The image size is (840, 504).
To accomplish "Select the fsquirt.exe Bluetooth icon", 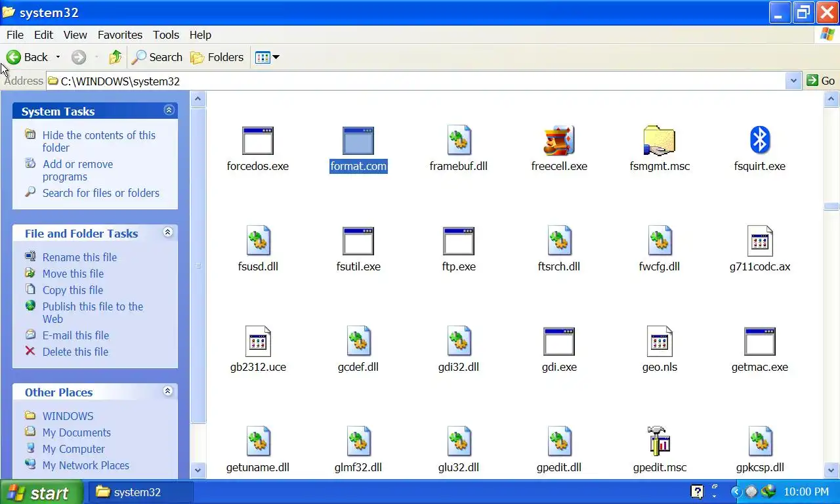I will [760, 140].
